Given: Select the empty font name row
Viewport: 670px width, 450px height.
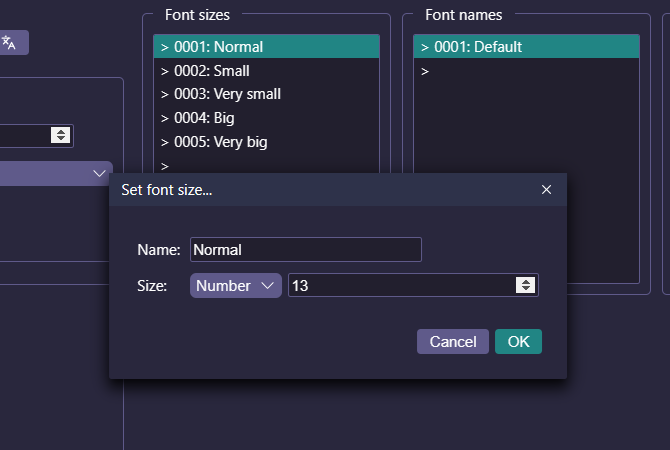Looking at the screenshot, I should (526, 71).
